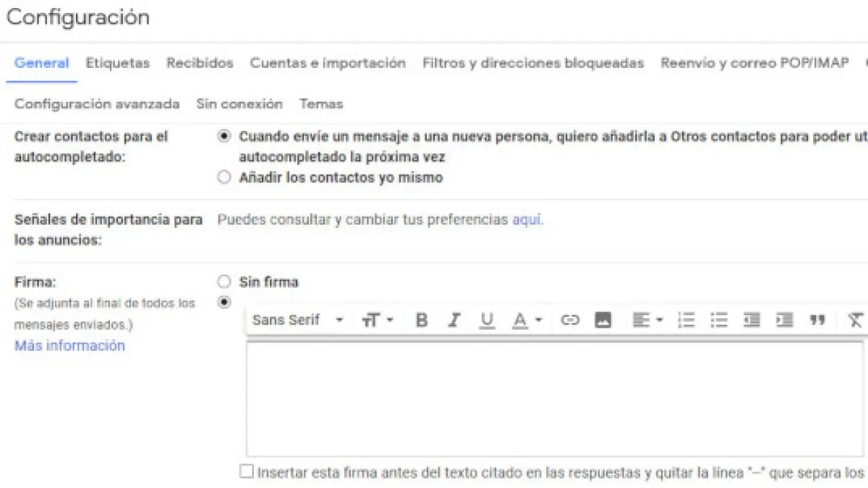
Task: Expand the text size dropdown
Action: pyautogui.click(x=378, y=320)
